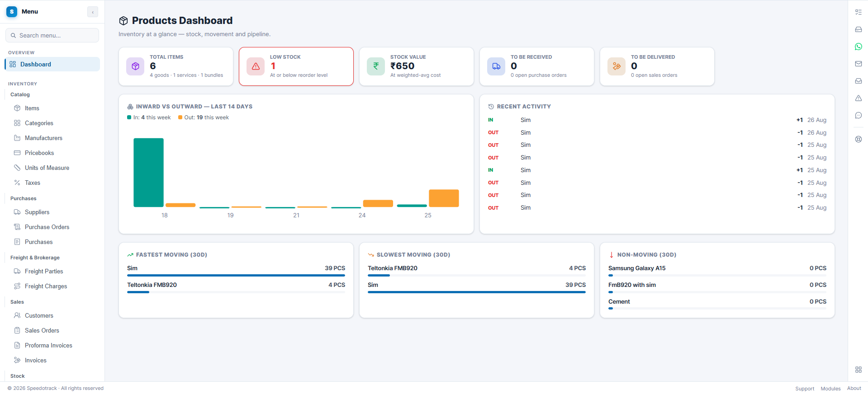
Task: Open the drive tray icon in right rail
Action: point(859,29)
